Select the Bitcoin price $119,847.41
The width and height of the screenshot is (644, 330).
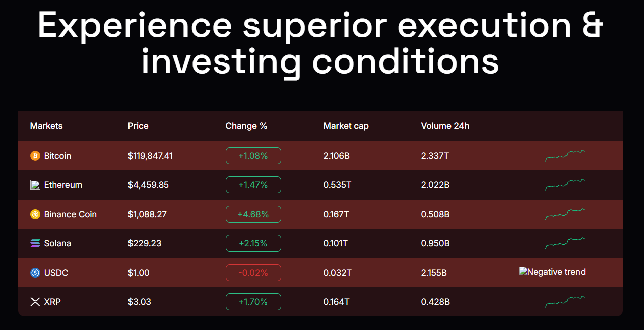(x=150, y=156)
